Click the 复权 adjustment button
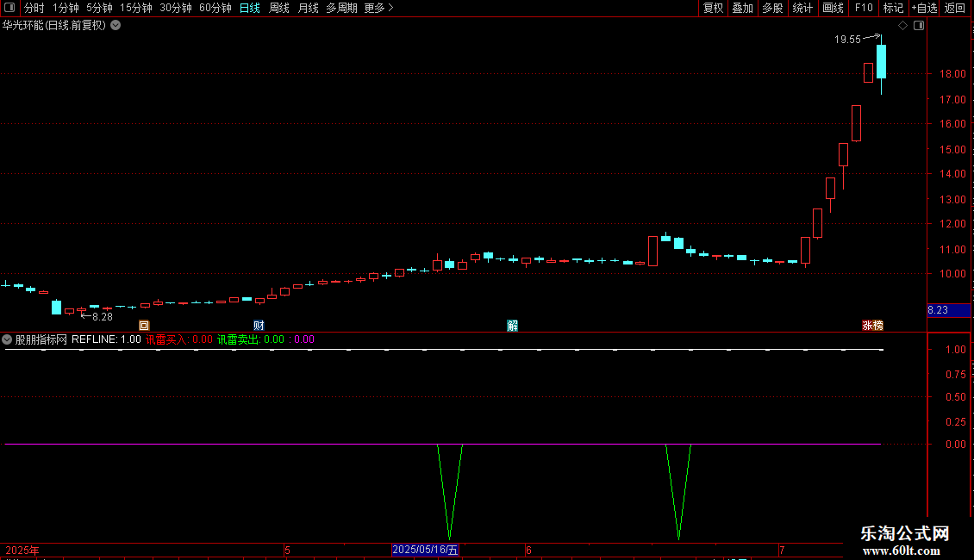The image size is (974, 560). point(714,8)
